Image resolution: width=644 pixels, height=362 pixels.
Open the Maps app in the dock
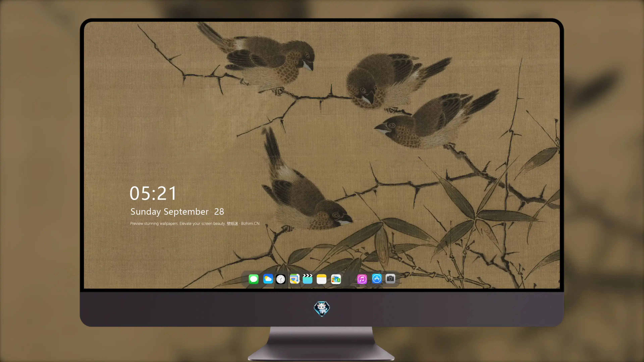[294, 279]
